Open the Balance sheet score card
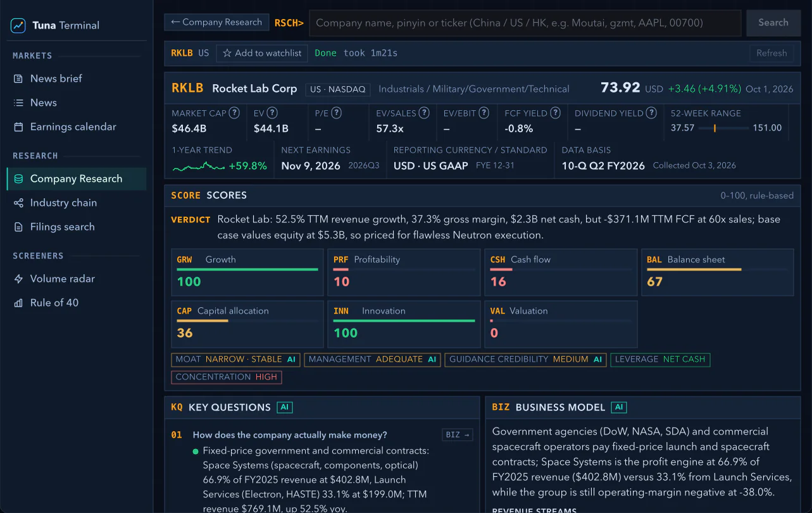812x513 pixels. coord(718,272)
